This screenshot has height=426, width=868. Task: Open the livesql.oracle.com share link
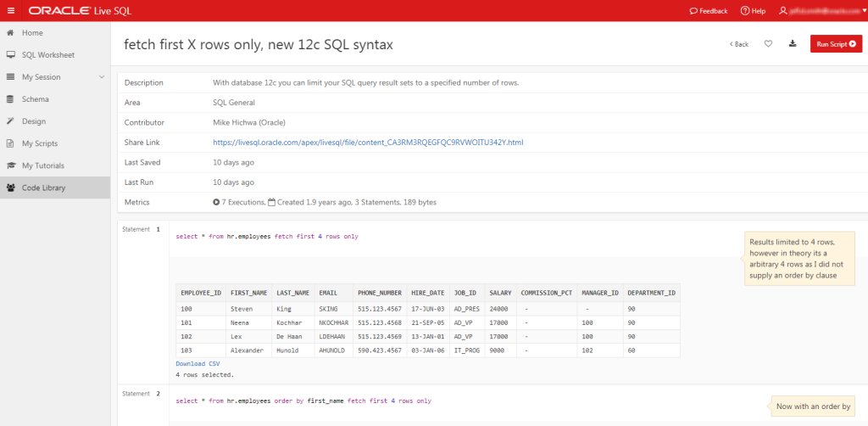point(368,143)
